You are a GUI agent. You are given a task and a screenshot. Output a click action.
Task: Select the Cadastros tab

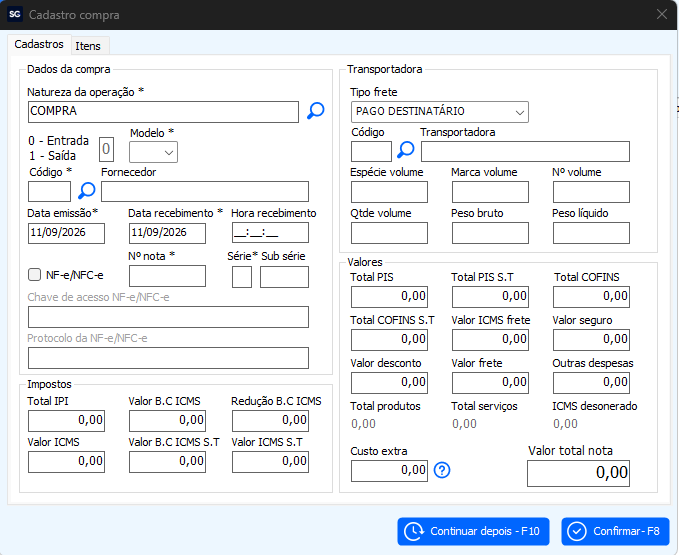coord(39,44)
